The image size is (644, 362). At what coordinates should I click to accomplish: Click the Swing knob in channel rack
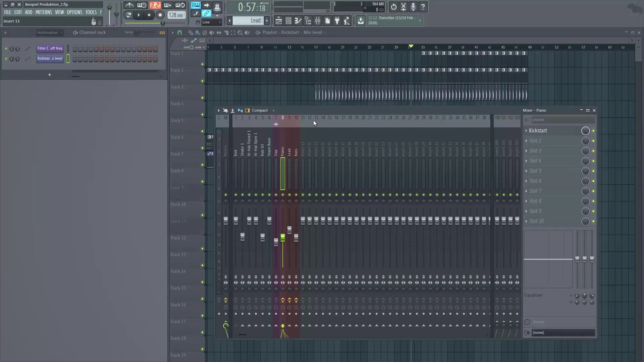click(137, 33)
